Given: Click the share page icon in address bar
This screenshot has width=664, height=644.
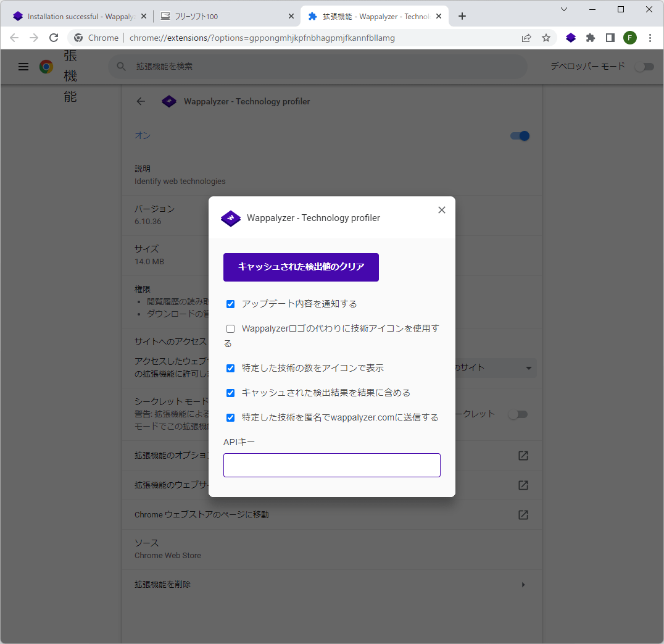Looking at the screenshot, I should point(526,38).
